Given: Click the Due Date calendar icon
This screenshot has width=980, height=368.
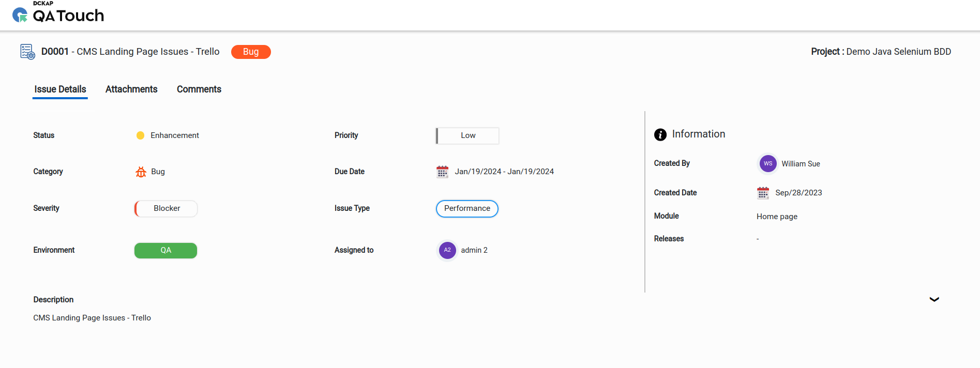Looking at the screenshot, I should 442,172.
